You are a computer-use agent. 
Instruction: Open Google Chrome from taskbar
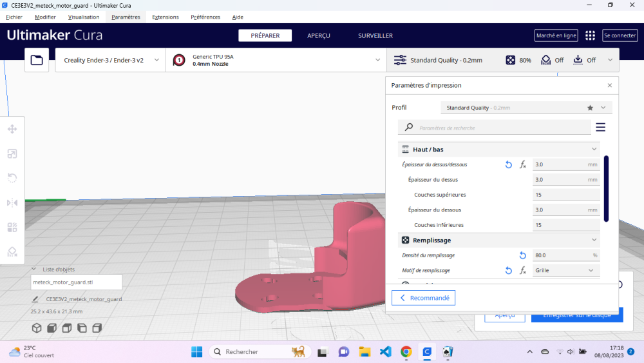[406, 352]
